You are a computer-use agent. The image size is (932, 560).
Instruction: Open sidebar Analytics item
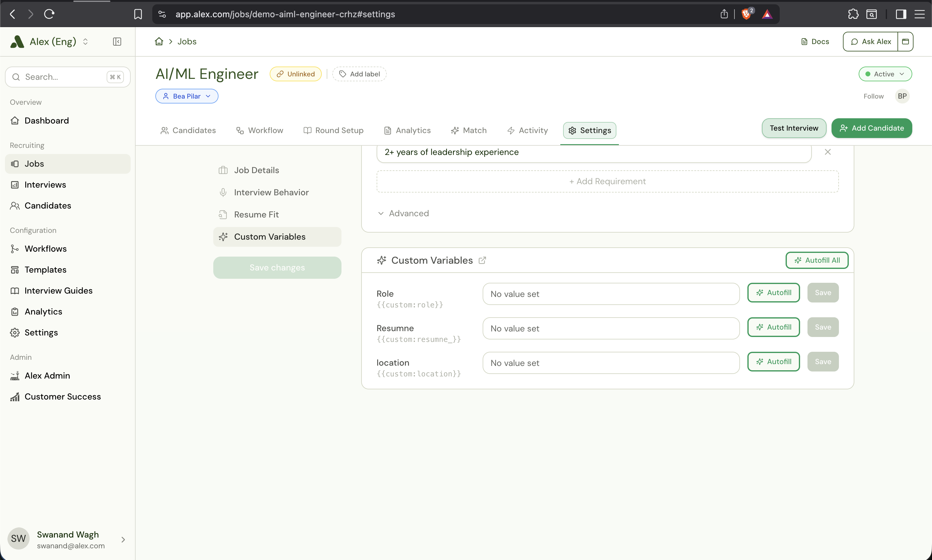tap(67, 312)
